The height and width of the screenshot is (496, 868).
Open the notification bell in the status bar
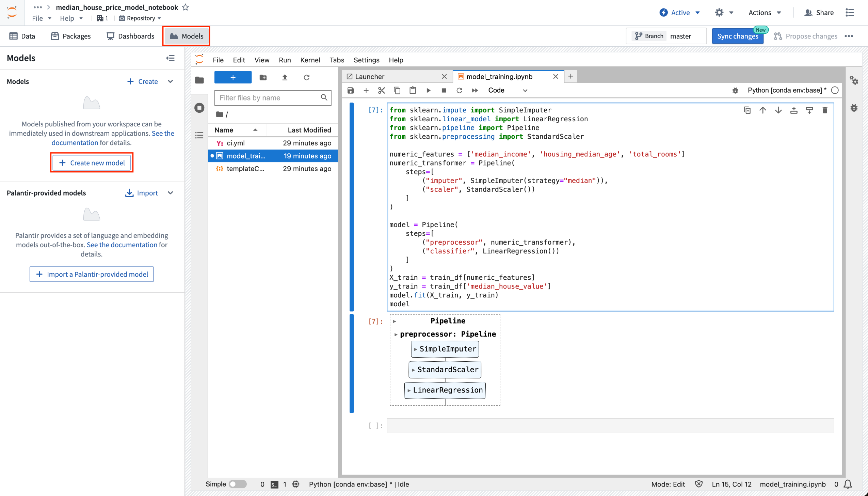coord(848,484)
